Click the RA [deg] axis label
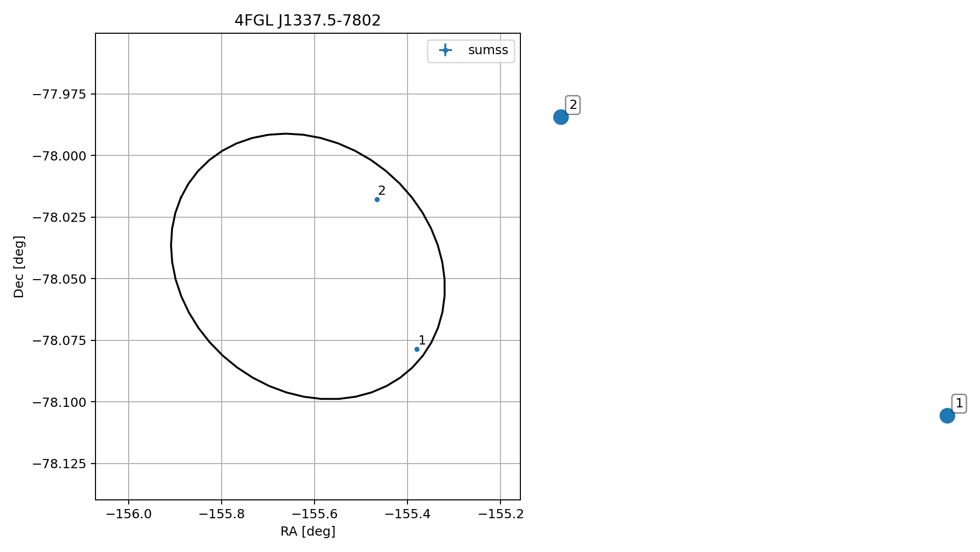980x552 pixels. pyautogui.click(x=308, y=532)
